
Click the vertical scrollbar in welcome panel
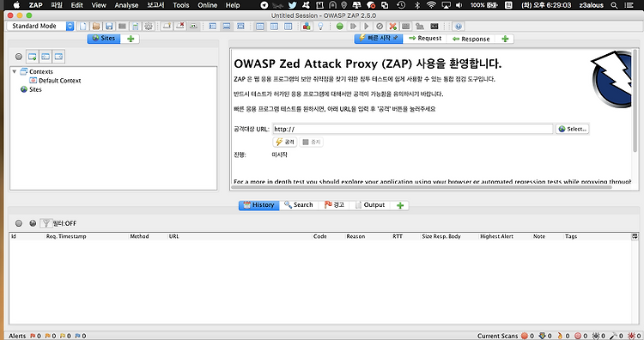click(635, 100)
